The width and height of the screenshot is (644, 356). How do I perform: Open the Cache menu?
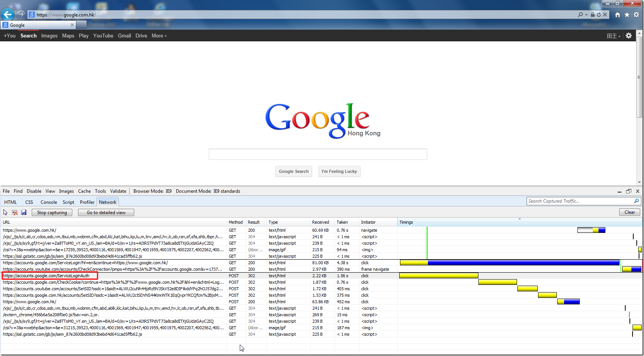point(84,191)
